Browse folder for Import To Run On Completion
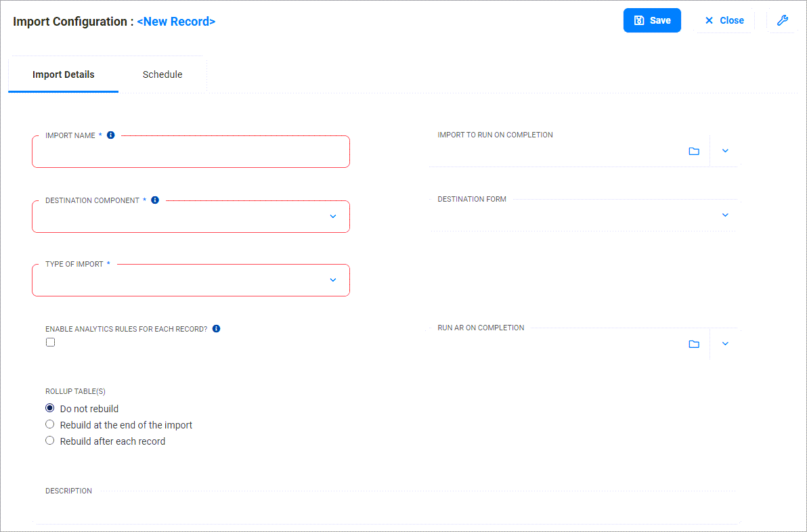 click(x=694, y=151)
